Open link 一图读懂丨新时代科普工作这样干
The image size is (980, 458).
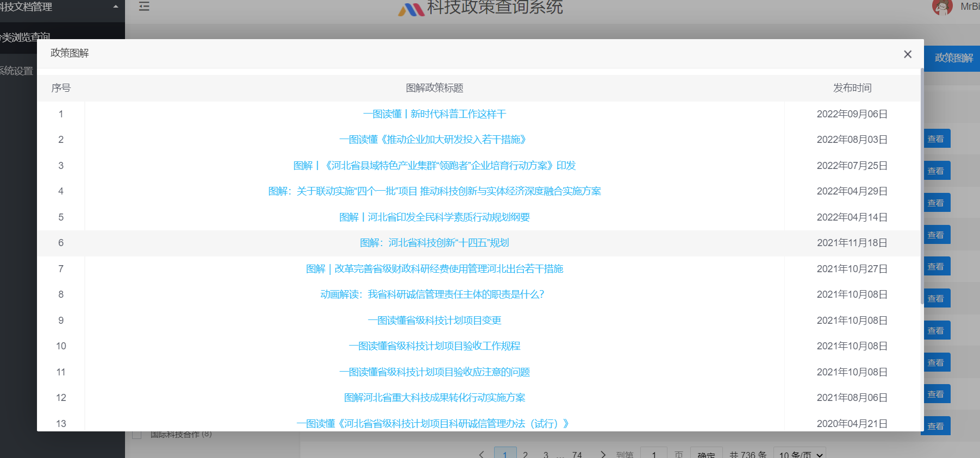434,114
